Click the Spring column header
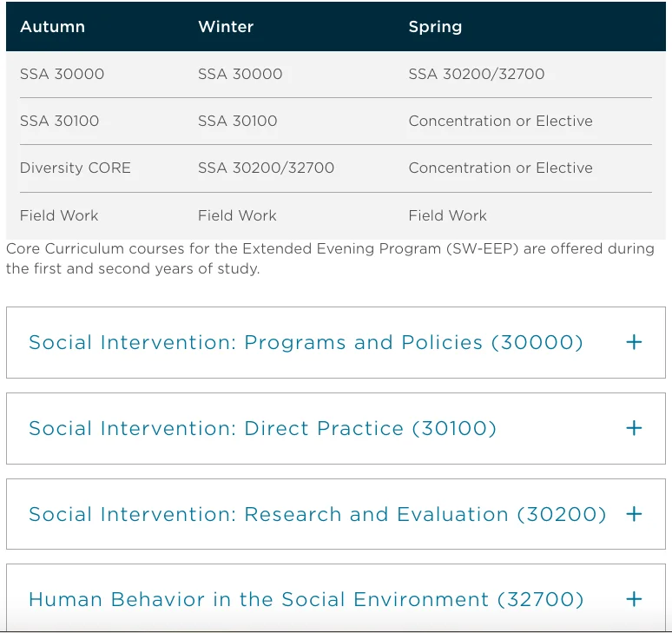 click(x=435, y=27)
